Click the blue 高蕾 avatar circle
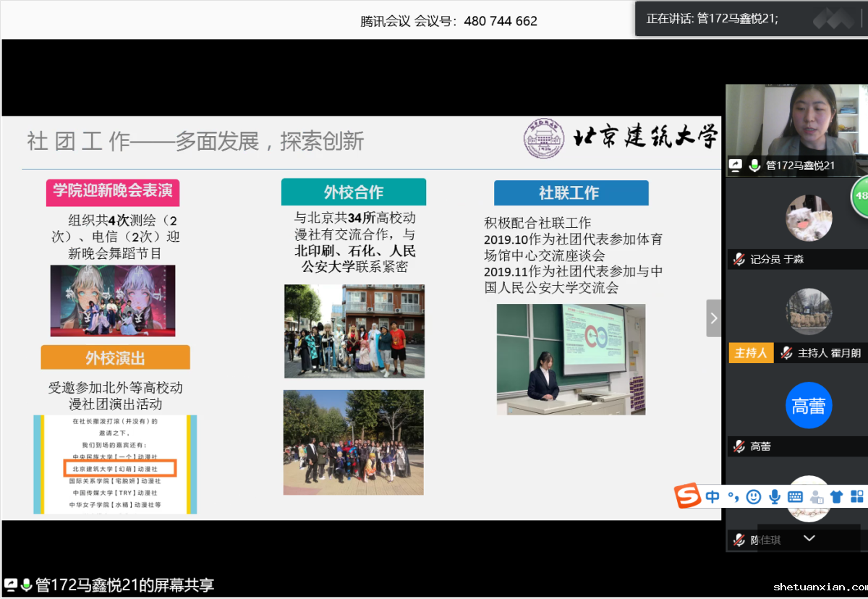 tap(809, 406)
